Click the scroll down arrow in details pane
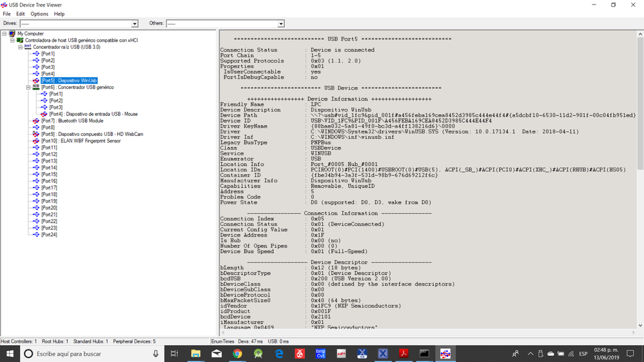 (640, 325)
